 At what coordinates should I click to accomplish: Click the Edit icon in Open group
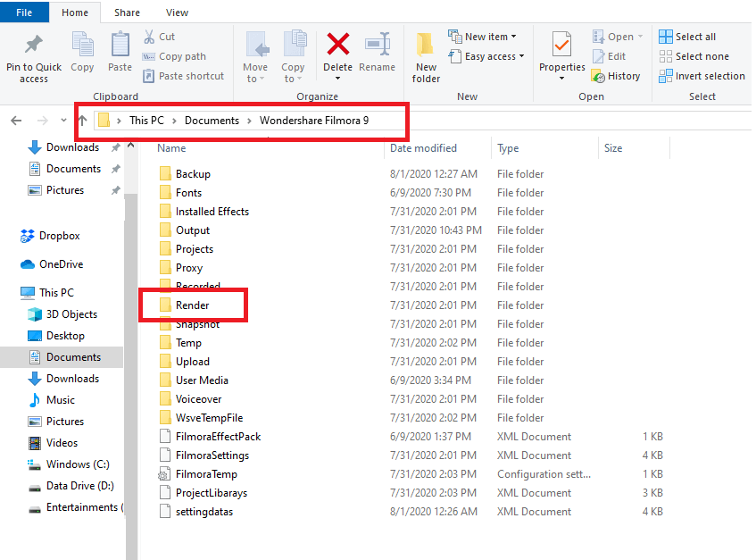[598, 56]
